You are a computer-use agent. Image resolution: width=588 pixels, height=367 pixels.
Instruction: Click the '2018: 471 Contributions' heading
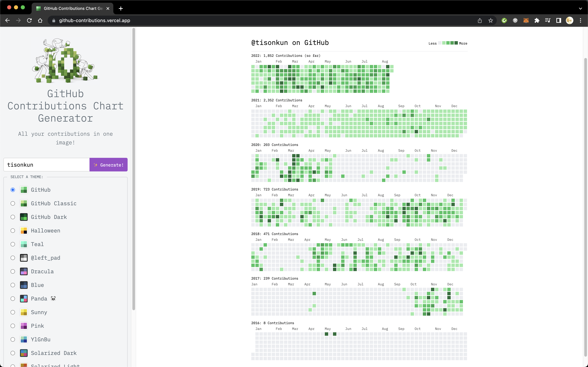(275, 234)
